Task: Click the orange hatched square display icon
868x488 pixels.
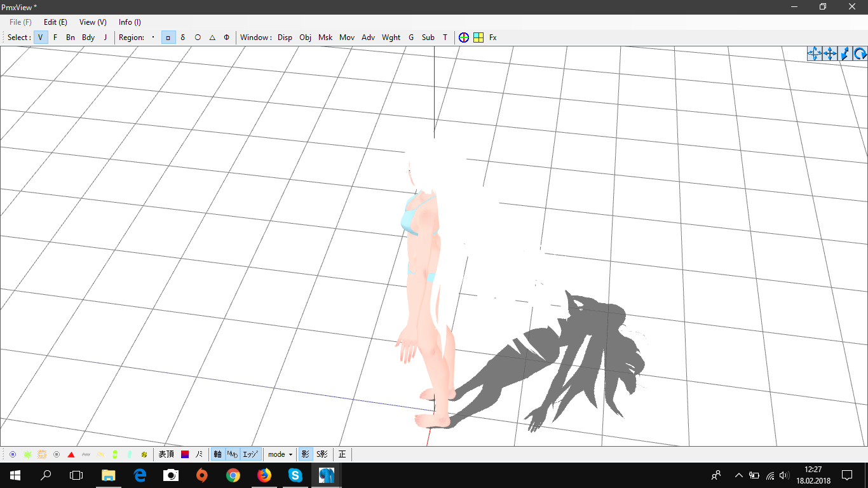Action: [x=42, y=454]
